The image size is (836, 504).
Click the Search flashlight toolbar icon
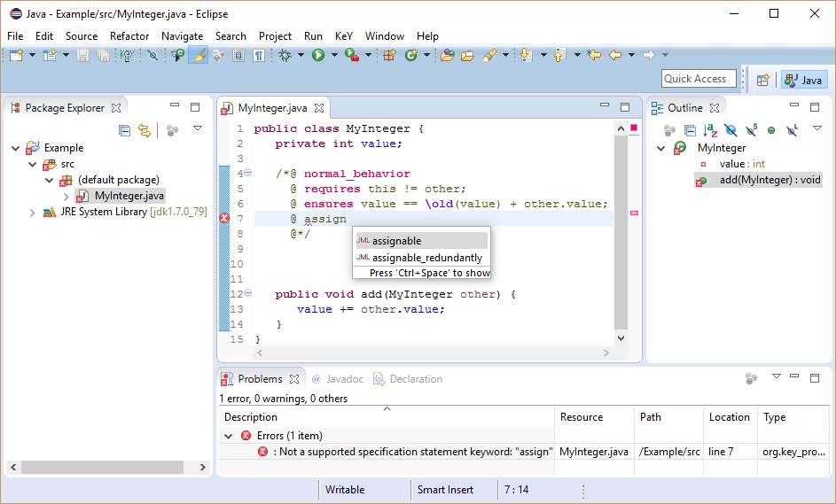pos(488,55)
